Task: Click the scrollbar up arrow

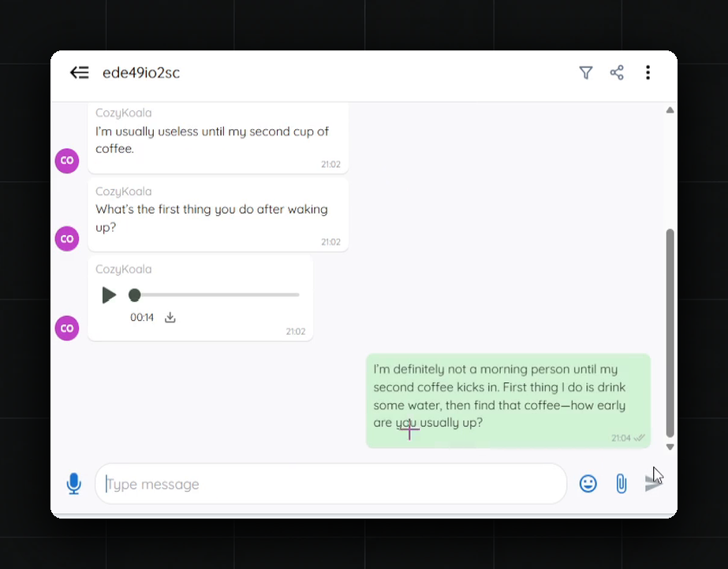Action: coord(670,110)
